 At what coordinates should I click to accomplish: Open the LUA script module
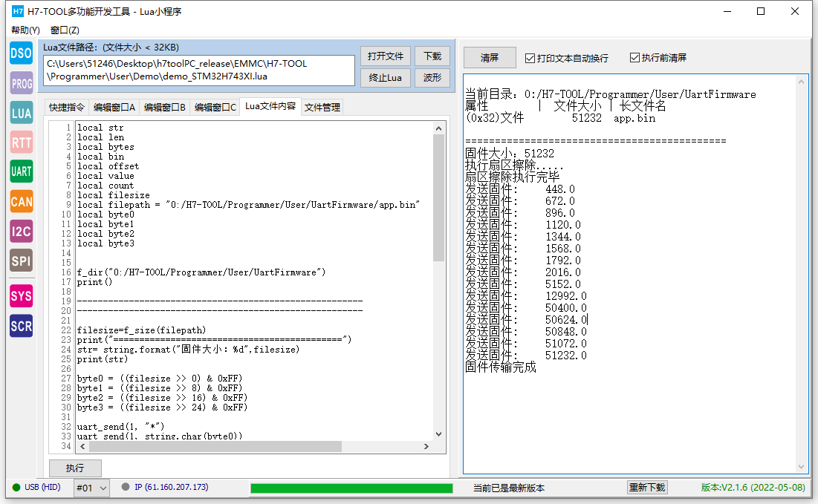point(21,113)
